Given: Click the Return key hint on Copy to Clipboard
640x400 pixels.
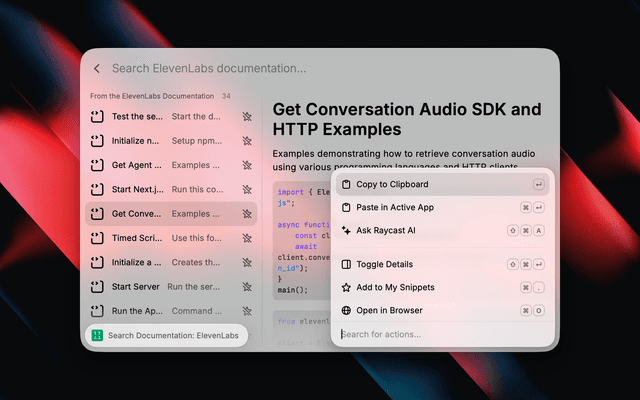Looking at the screenshot, I should tap(539, 184).
